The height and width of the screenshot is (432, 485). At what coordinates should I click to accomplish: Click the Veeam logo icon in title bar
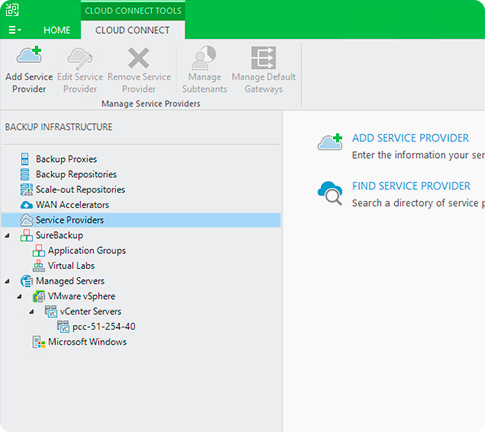tap(12, 9)
